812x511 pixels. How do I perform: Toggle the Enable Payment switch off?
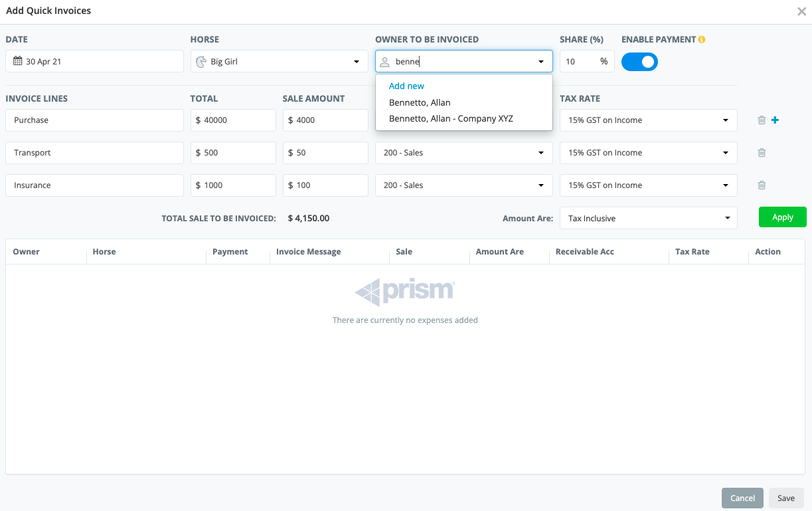click(x=639, y=62)
